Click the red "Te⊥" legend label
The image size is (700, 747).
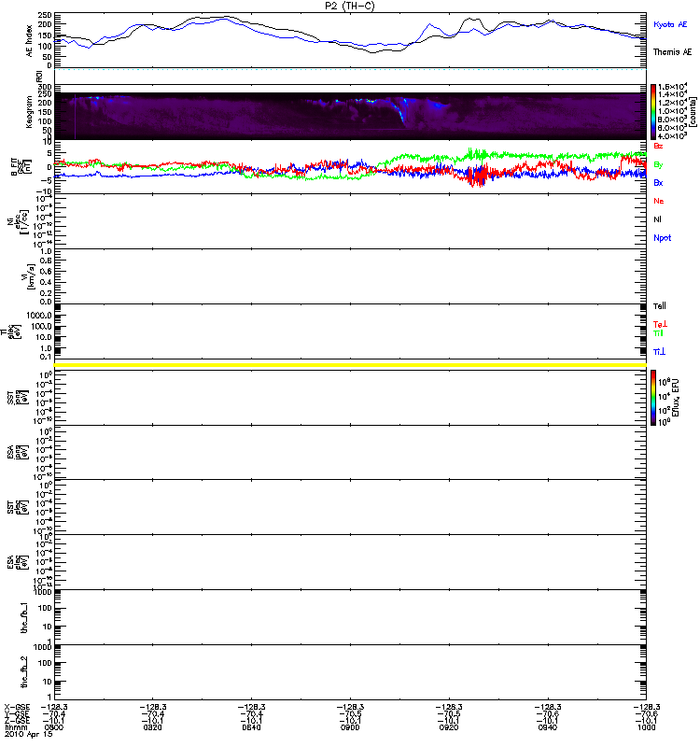(x=660, y=324)
